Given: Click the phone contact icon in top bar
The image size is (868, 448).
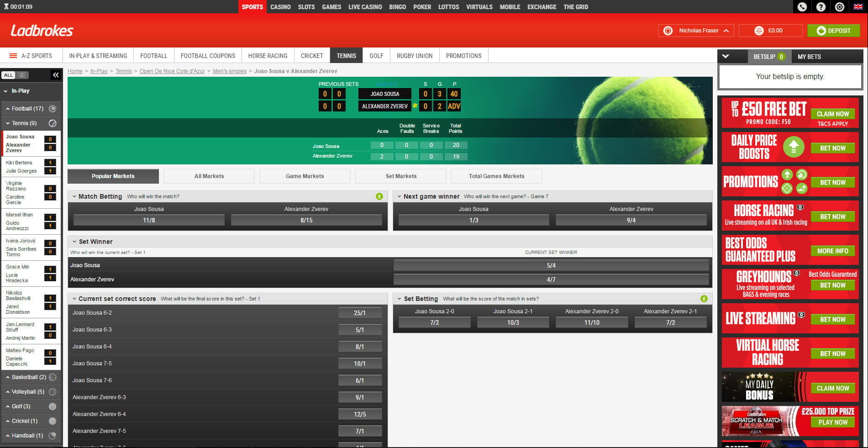Looking at the screenshot, I should coord(802,7).
